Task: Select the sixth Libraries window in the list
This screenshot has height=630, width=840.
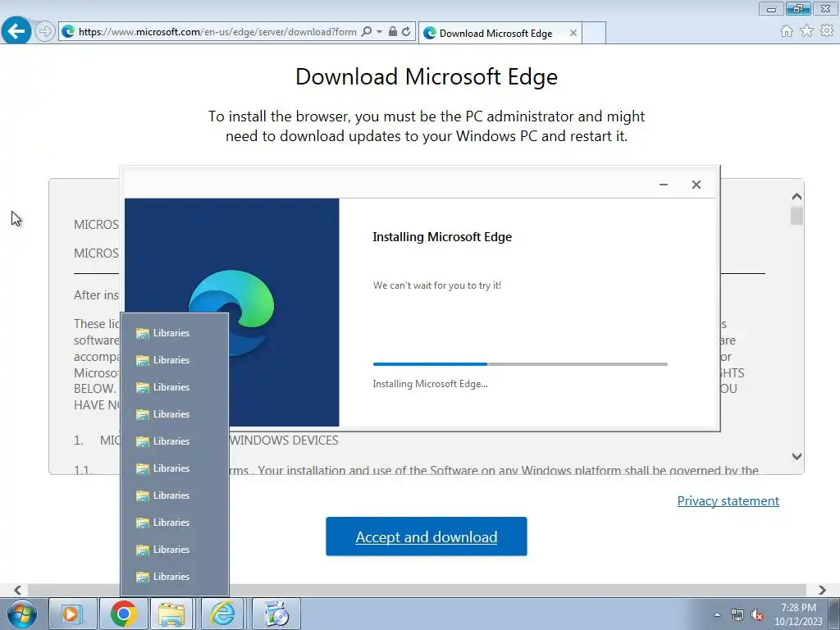Action: coord(175,468)
